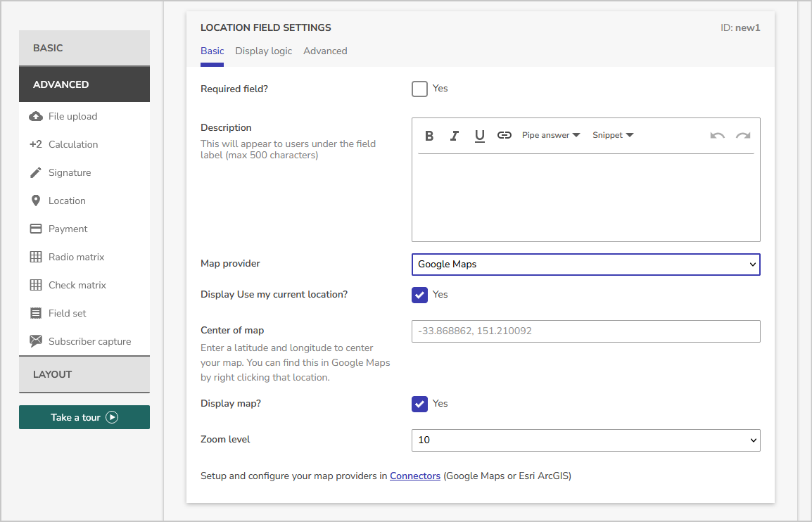The width and height of the screenshot is (812, 522).
Task: Click the Take a tour button text
Action: click(75, 417)
